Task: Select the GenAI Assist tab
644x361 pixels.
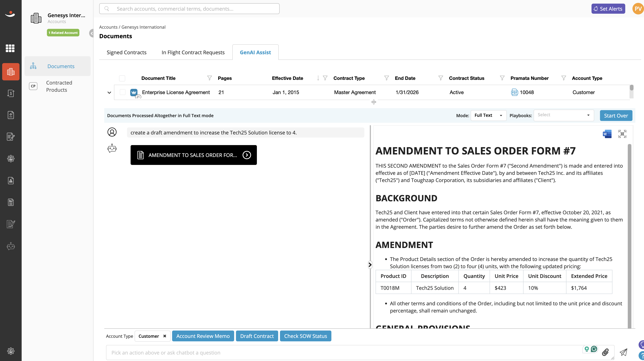Action: pos(255,52)
